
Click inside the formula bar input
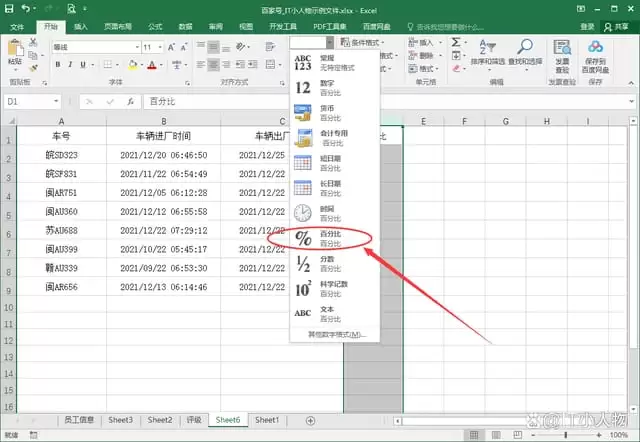click(x=386, y=102)
